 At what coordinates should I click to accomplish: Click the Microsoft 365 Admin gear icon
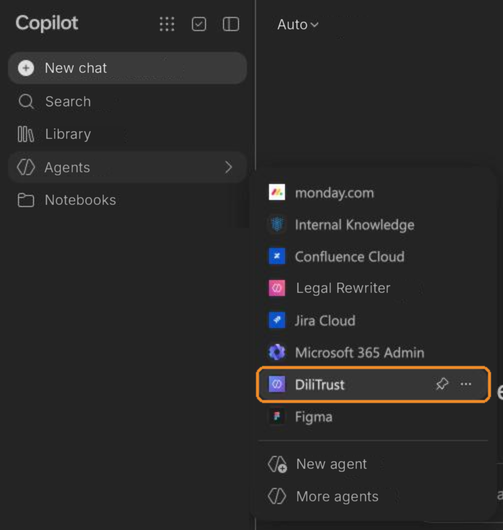(x=277, y=352)
